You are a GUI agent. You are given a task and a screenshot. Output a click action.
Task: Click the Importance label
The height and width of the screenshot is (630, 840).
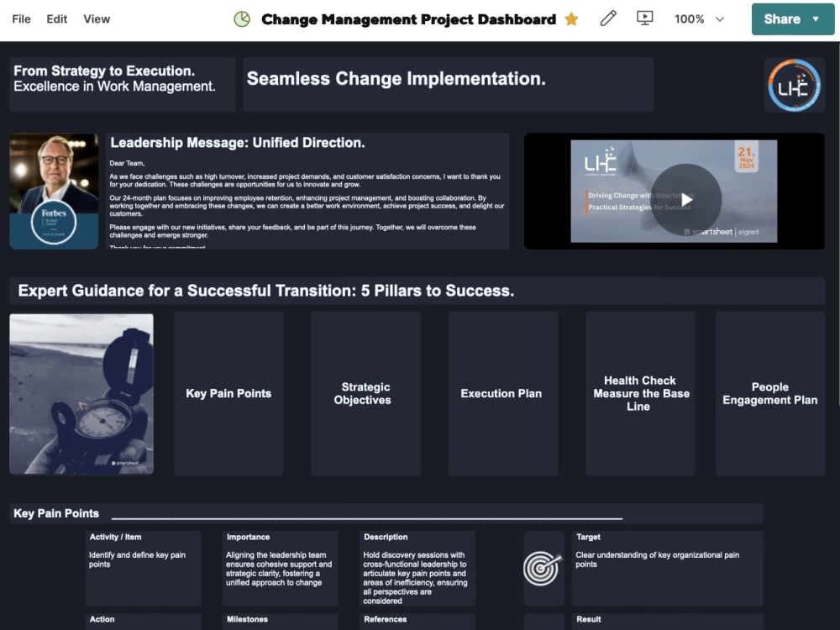click(x=248, y=537)
